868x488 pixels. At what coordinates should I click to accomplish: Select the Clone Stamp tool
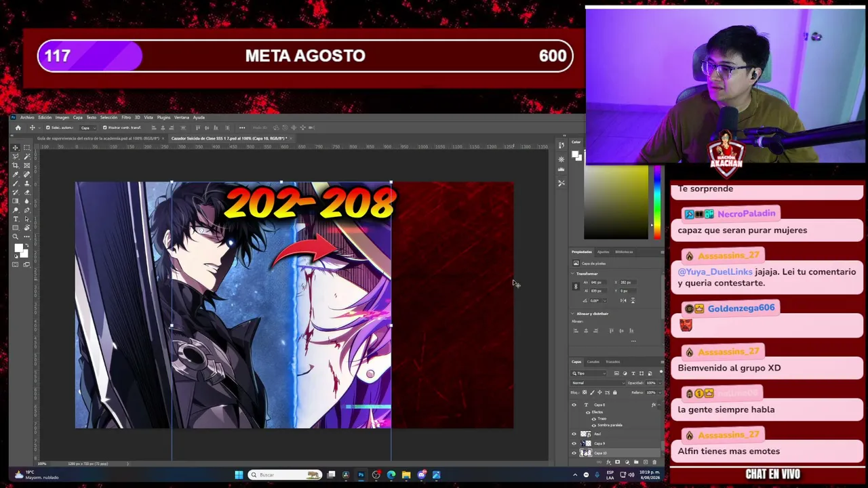coord(26,183)
